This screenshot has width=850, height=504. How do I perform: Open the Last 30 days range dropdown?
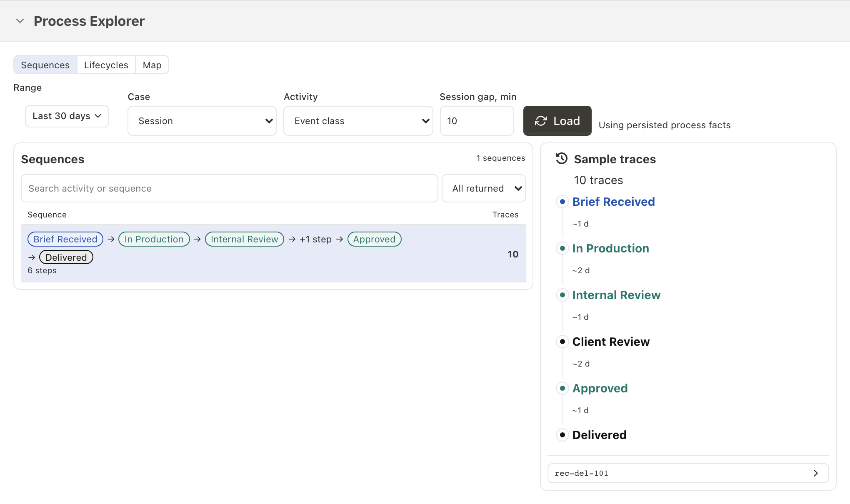(x=67, y=116)
